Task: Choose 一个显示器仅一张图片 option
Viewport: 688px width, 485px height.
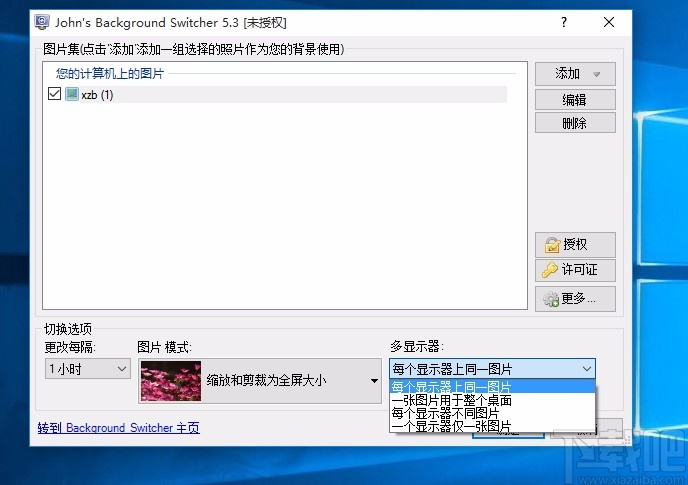Action: click(492, 426)
